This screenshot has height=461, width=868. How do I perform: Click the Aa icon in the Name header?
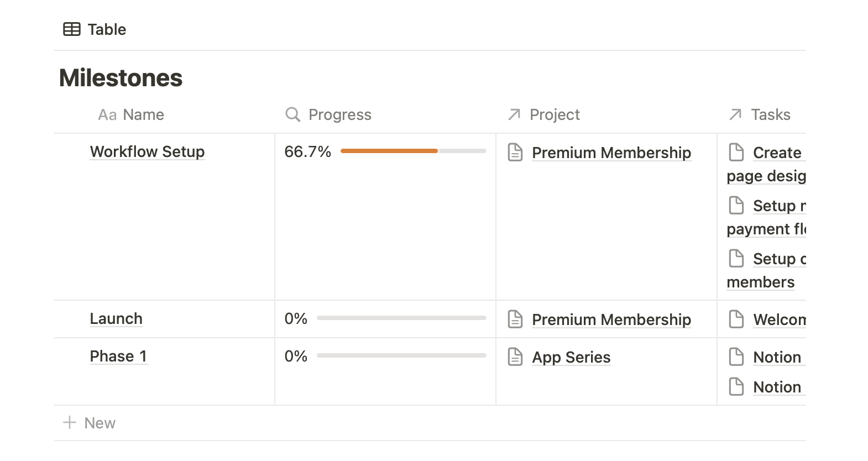pyautogui.click(x=107, y=114)
